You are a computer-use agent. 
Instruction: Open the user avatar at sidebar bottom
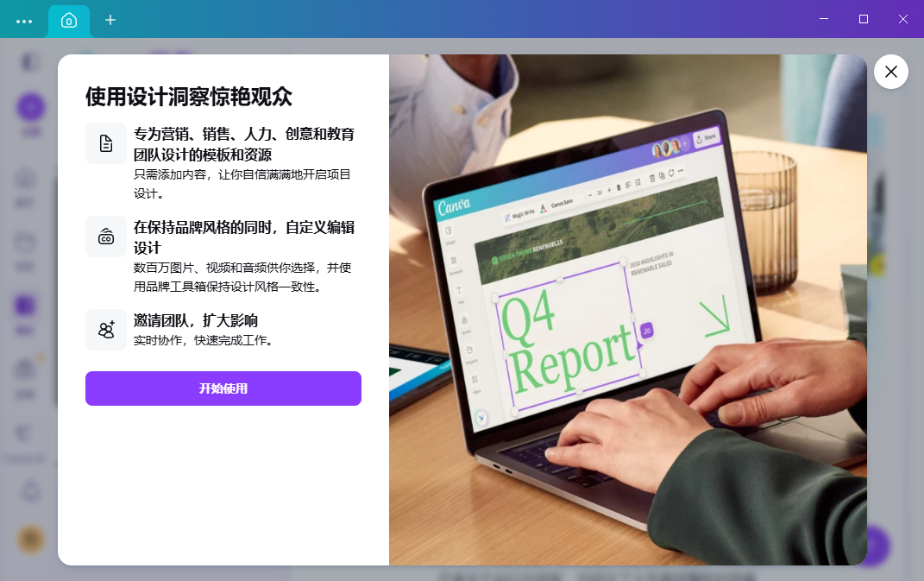point(31,540)
